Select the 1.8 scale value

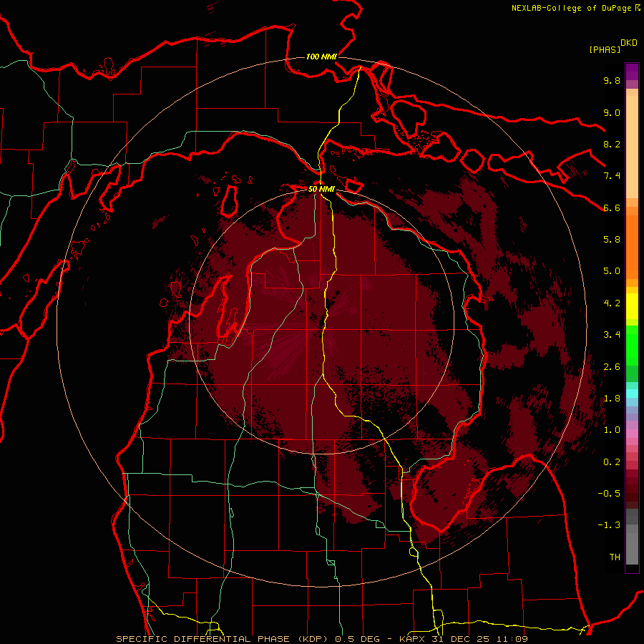pos(612,399)
